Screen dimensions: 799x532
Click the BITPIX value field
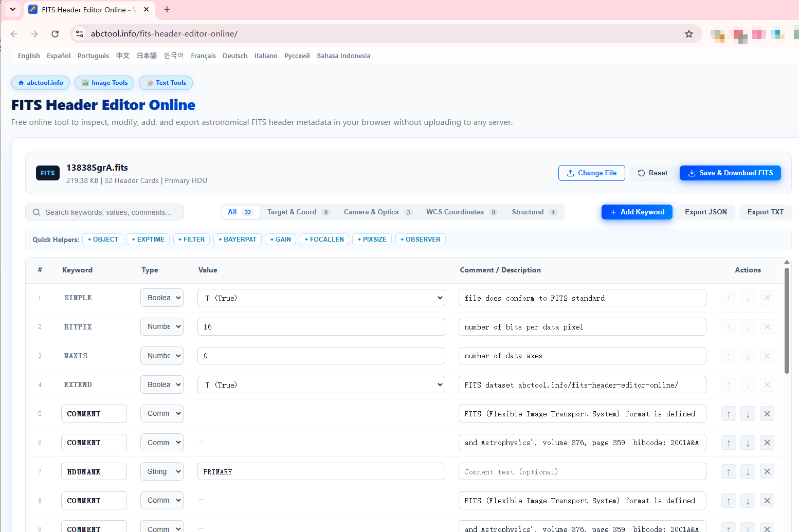point(321,327)
